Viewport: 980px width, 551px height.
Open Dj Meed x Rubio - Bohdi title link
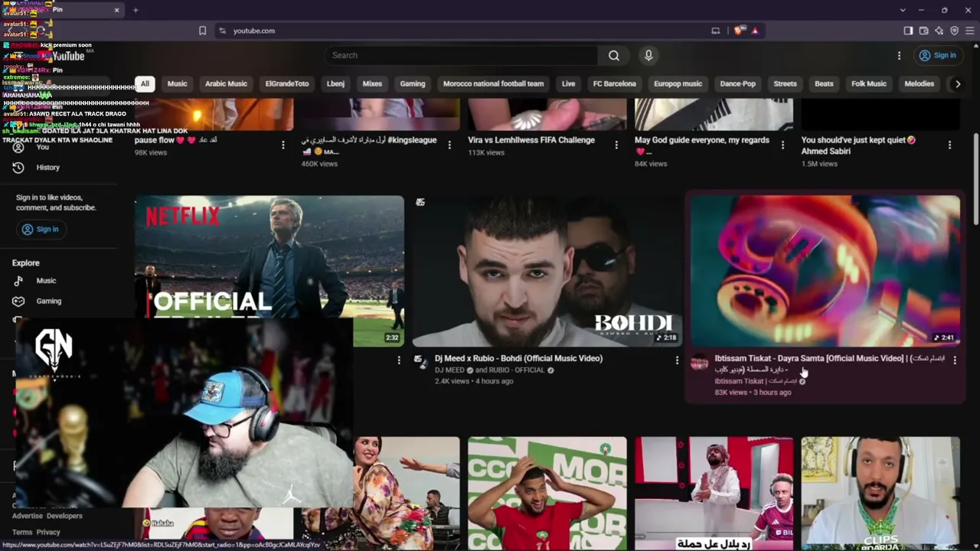518,358
